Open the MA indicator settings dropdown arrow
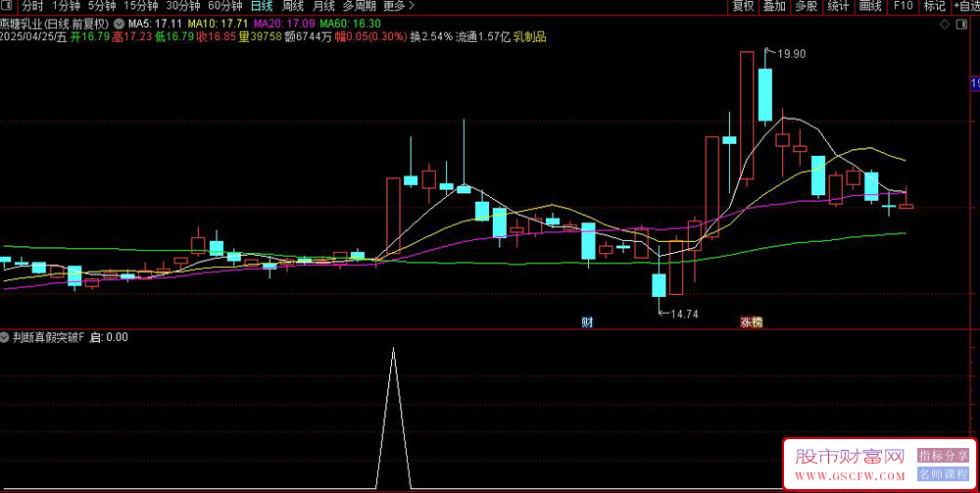The image size is (980, 493). pos(119,25)
